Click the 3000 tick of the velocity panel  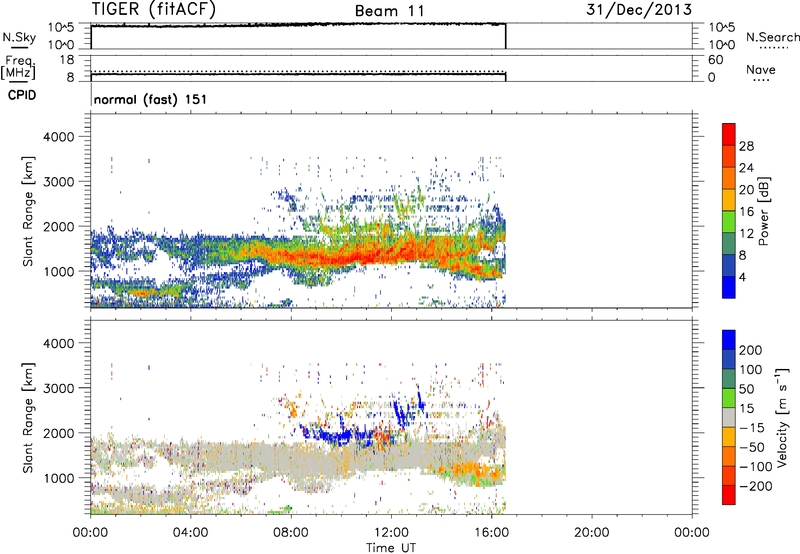coord(58,388)
